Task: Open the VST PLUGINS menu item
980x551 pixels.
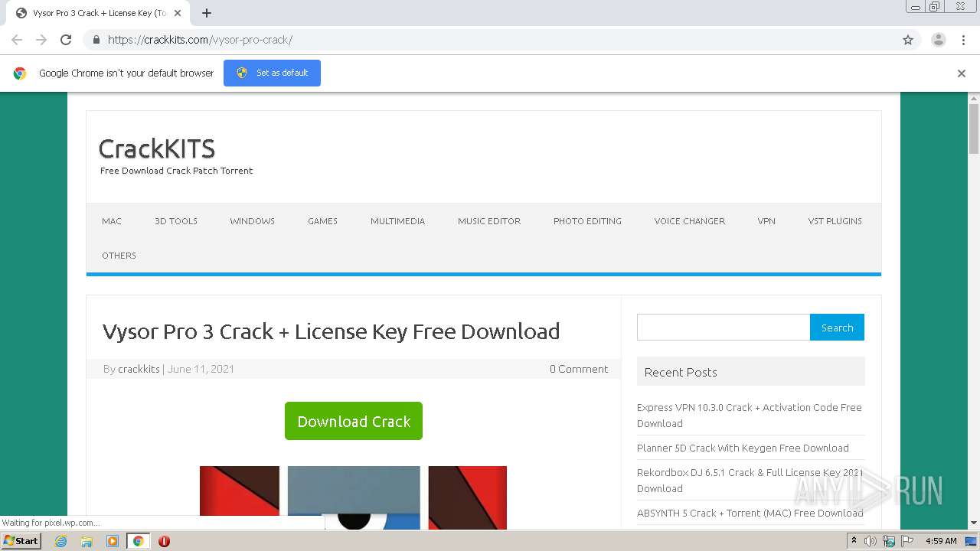Action: tap(835, 221)
